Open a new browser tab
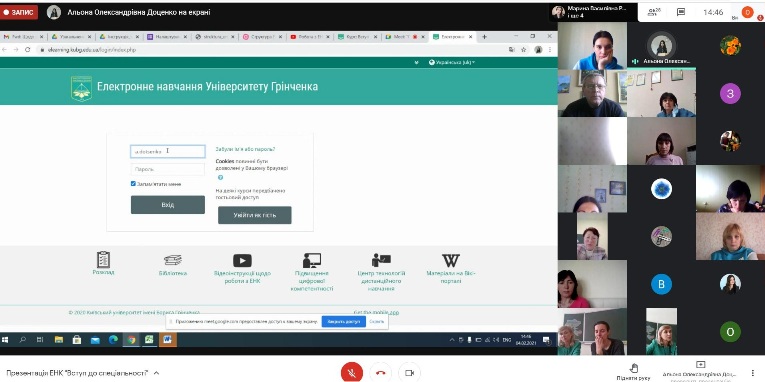Viewport: 765px width, 382px height. pyautogui.click(x=484, y=37)
